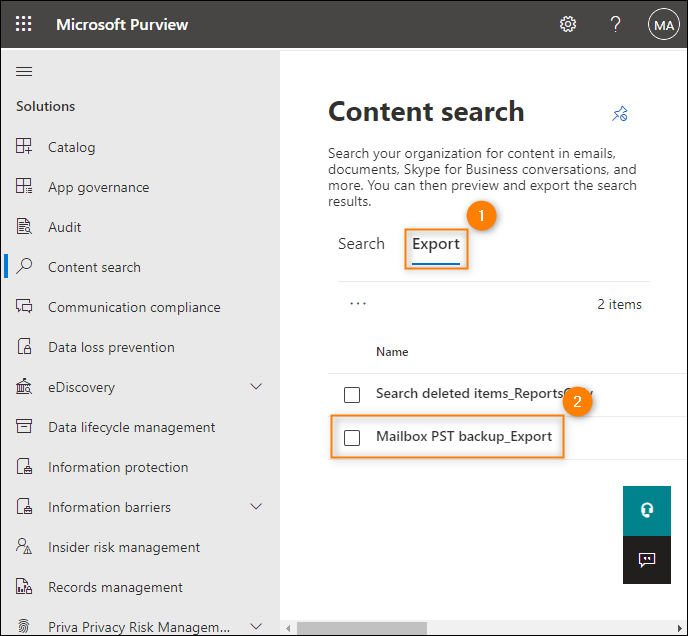
Task: Open Audit in the sidebar
Action: click(64, 227)
